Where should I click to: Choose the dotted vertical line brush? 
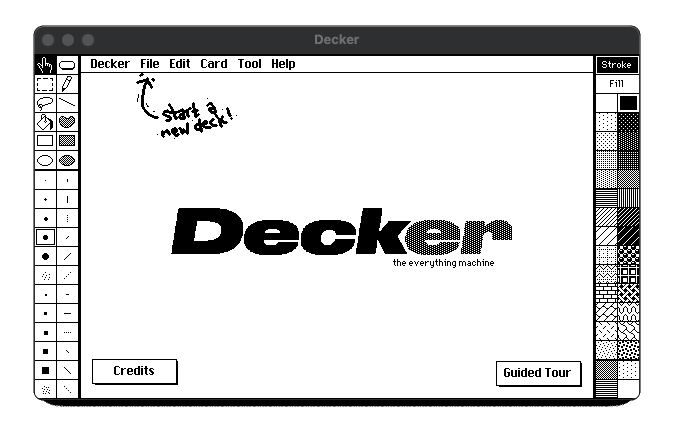[67, 218]
